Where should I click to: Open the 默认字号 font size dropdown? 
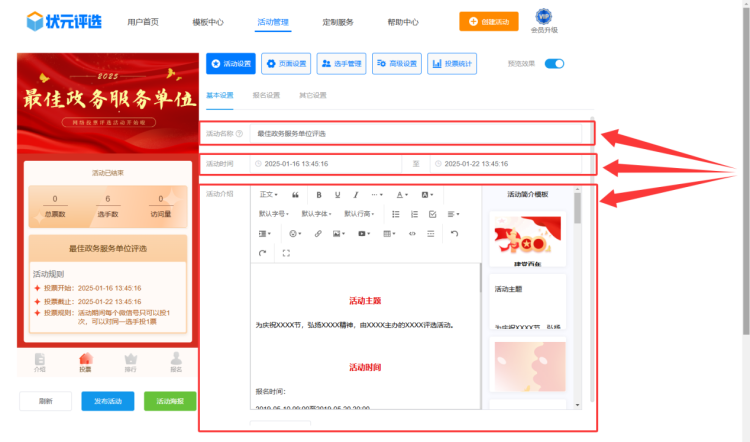(x=273, y=214)
